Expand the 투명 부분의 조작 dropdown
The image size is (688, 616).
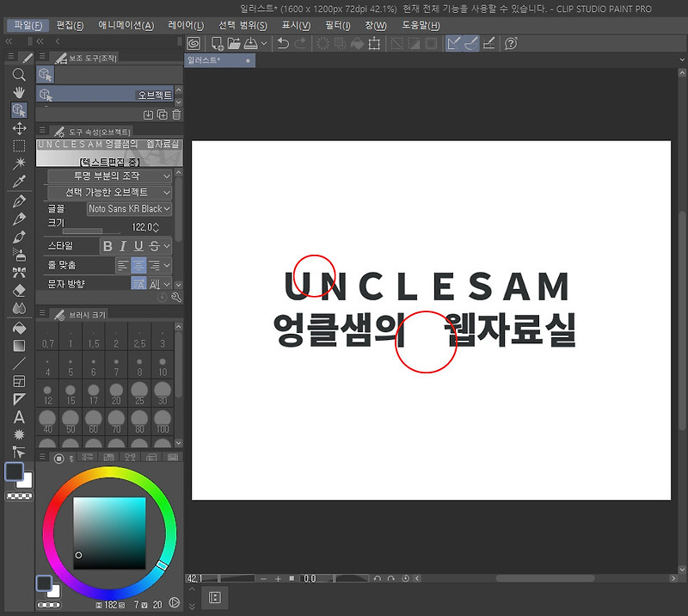(x=109, y=176)
